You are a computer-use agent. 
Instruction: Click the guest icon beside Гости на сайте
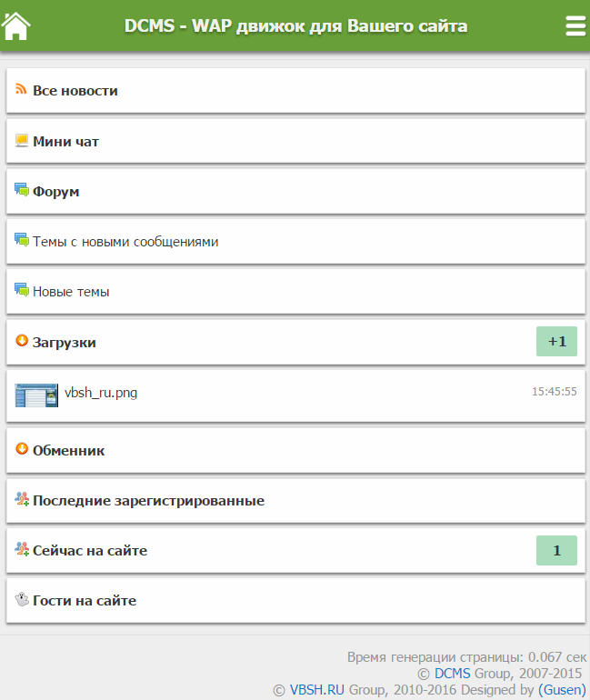(22, 600)
